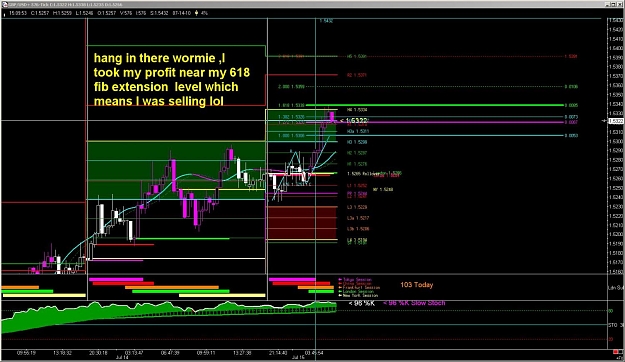Viewport: 625px width, 362px height.
Task: Click the "103 Today" range label
Action: point(417,285)
